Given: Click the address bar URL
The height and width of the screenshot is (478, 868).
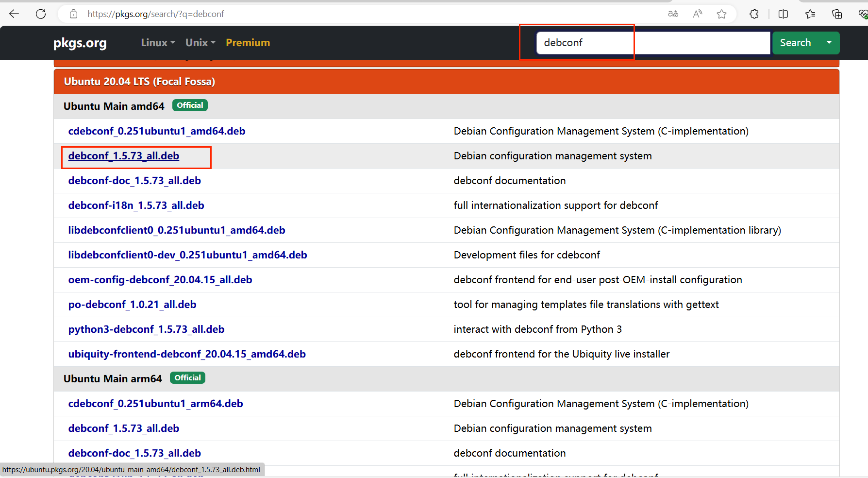Looking at the screenshot, I should point(155,14).
